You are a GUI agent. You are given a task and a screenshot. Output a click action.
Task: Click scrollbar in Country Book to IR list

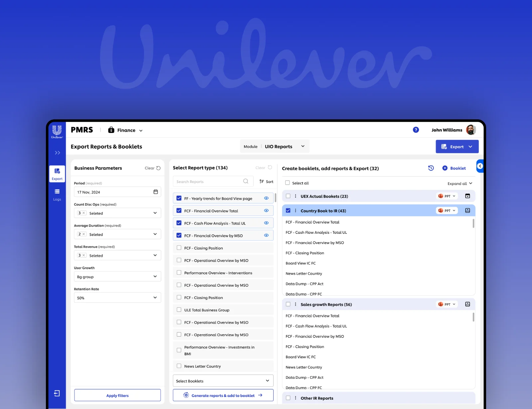coord(473,223)
